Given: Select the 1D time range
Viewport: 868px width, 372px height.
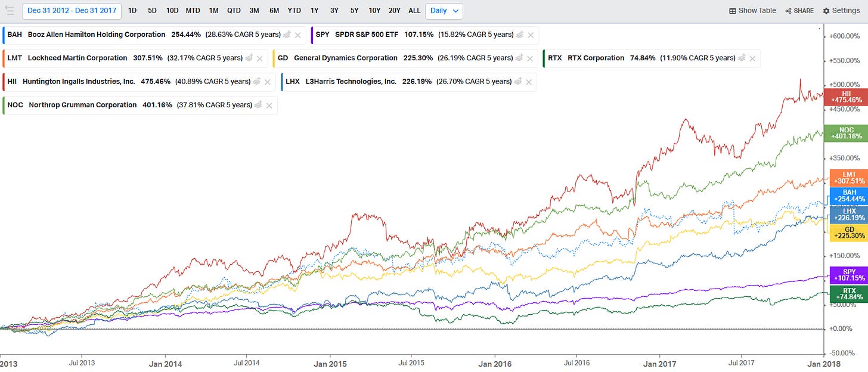Looking at the screenshot, I should click(132, 11).
